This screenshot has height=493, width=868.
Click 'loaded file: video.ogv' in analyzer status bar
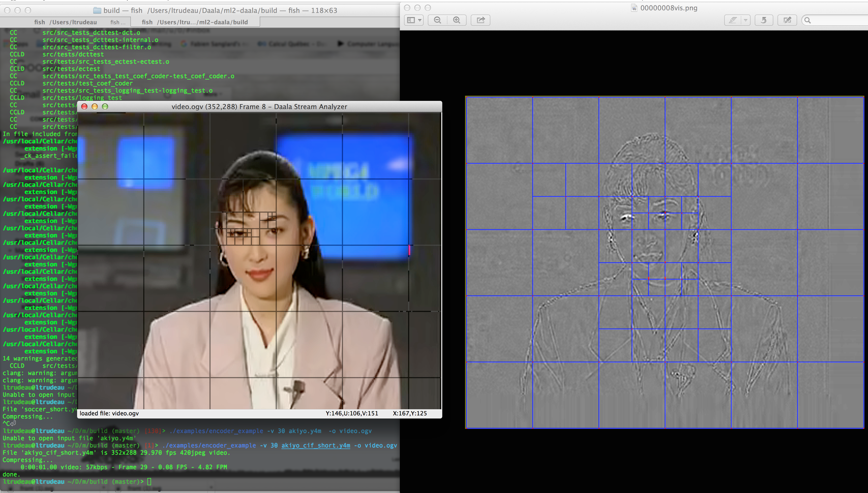[x=109, y=413]
